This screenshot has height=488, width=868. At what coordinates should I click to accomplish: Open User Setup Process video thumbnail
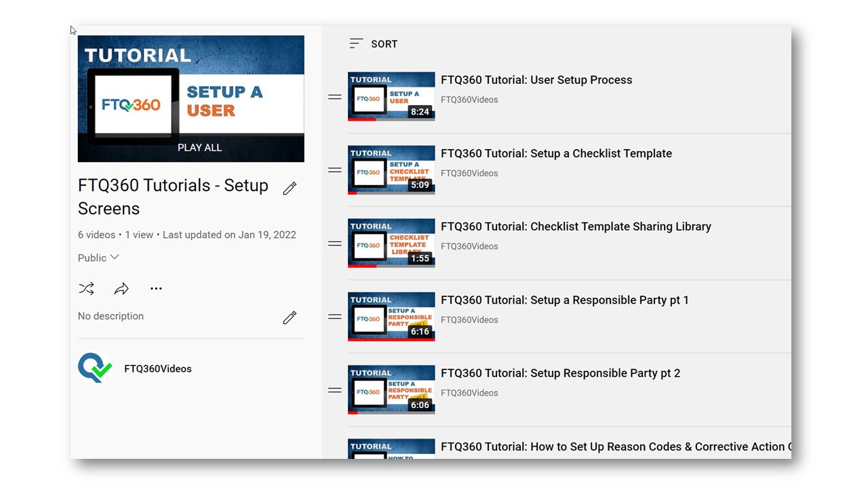click(x=391, y=96)
